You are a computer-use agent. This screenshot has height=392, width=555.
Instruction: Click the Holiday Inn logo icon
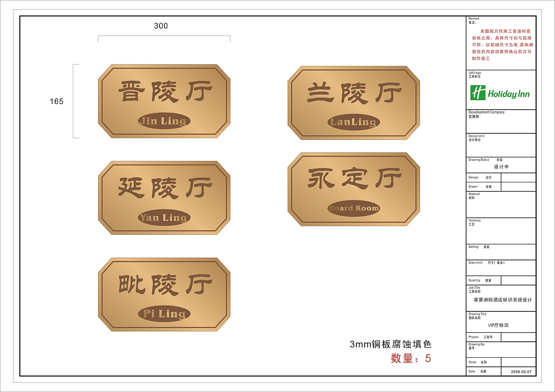click(x=499, y=92)
